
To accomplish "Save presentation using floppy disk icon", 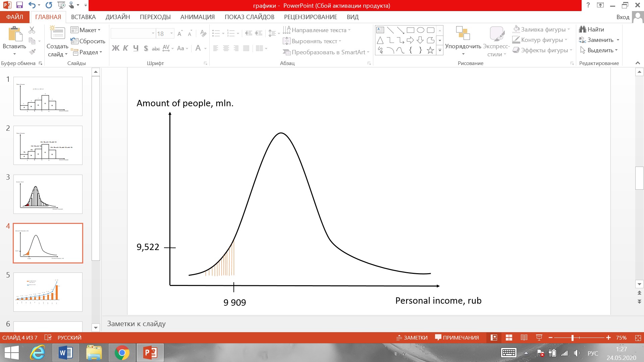I will [19, 5].
